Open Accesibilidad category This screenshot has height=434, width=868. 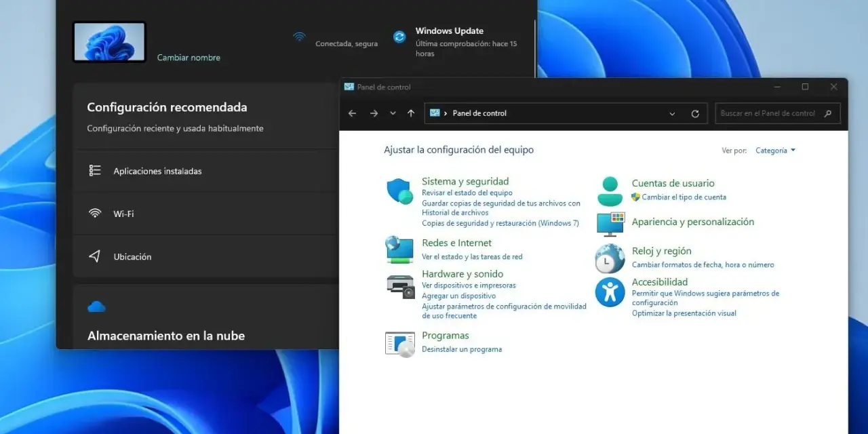pyautogui.click(x=660, y=282)
